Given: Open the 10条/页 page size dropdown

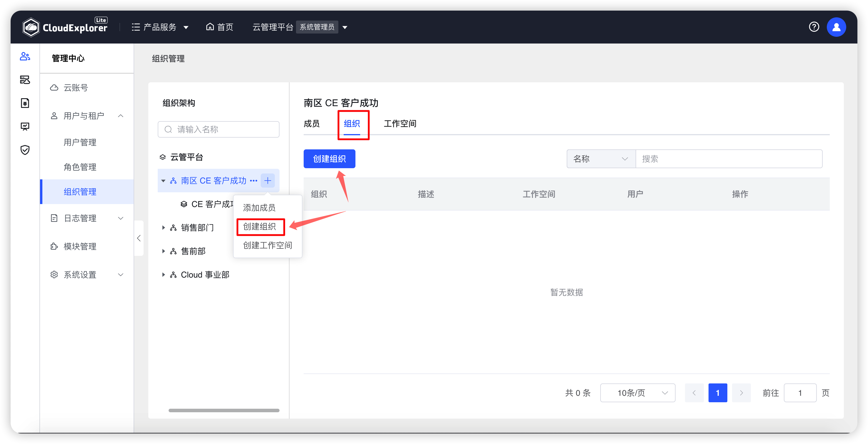Looking at the screenshot, I should 638,393.
